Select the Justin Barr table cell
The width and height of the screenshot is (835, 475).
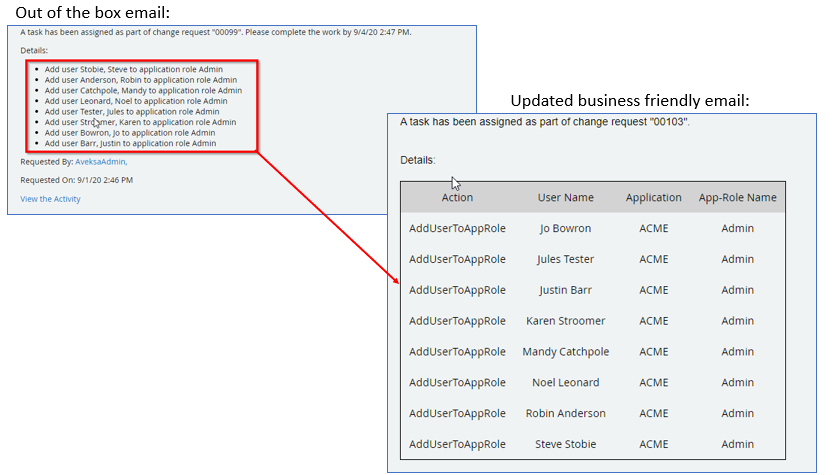565,290
